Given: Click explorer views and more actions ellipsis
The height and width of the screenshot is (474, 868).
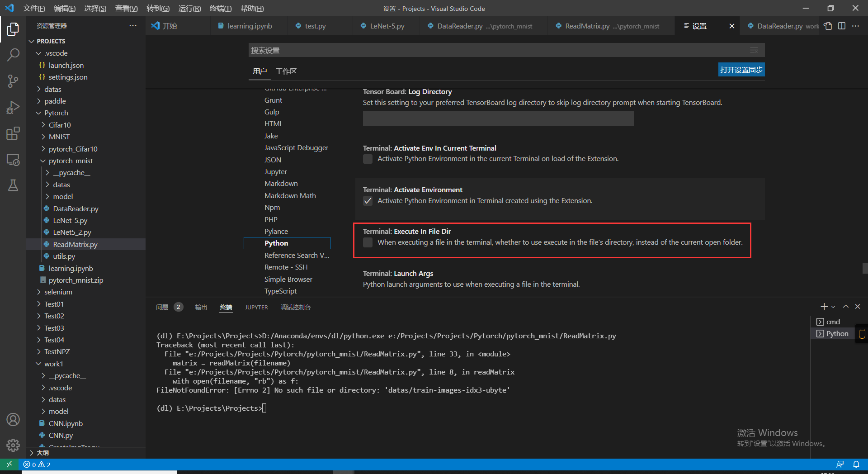Looking at the screenshot, I should 132,26.
